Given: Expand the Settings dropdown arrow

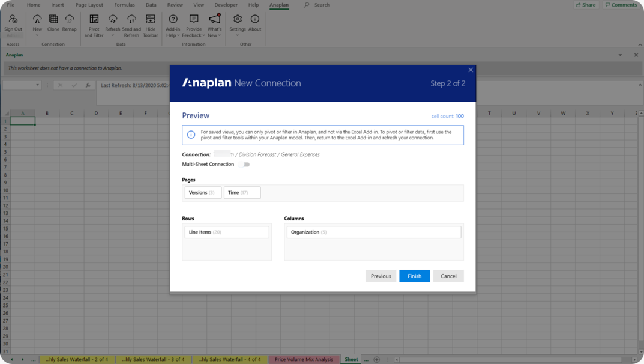Looking at the screenshot, I should click(x=238, y=36).
